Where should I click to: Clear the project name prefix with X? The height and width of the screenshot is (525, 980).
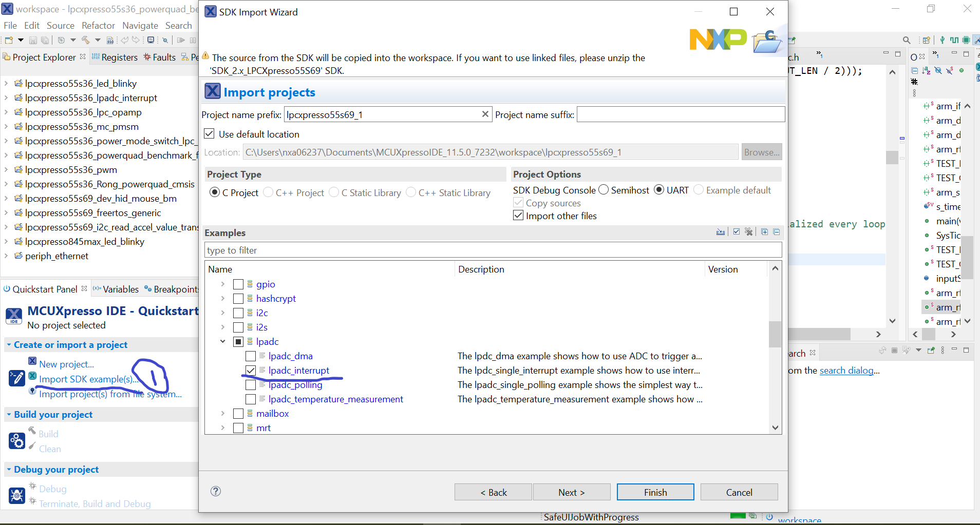tap(485, 114)
